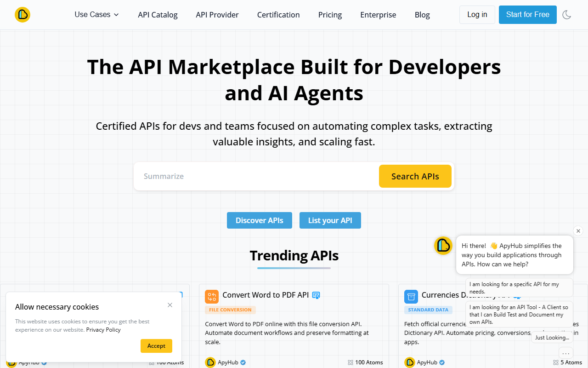Viewport: 588px width, 368px height.
Task: Dismiss the cookie banner with the X icon
Action: pos(170,305)
